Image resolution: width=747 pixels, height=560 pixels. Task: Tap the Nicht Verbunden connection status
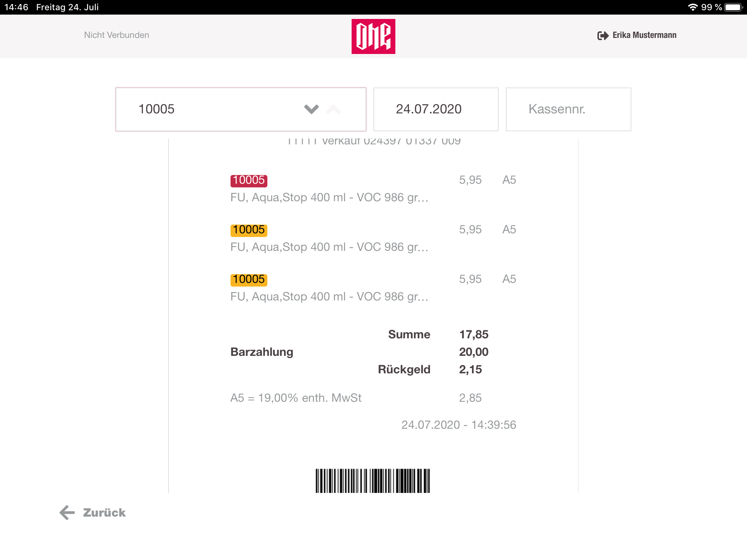click(x=117, y=35)
